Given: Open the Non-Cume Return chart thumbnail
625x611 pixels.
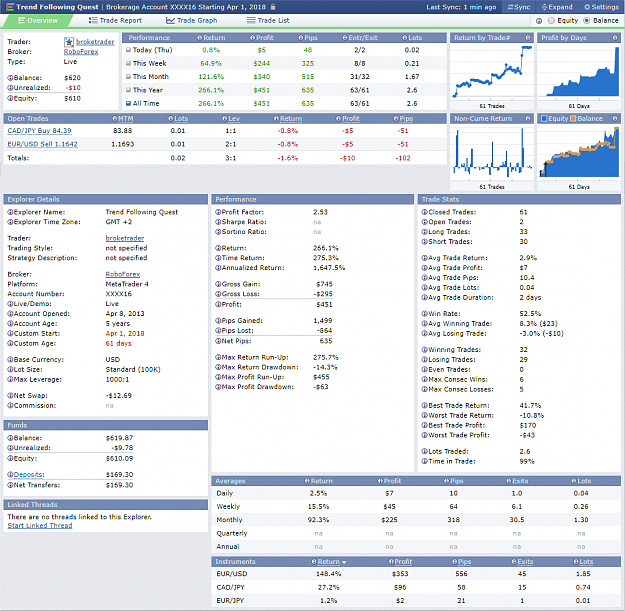Looking at the screenshot, I should tap(492, 153).
